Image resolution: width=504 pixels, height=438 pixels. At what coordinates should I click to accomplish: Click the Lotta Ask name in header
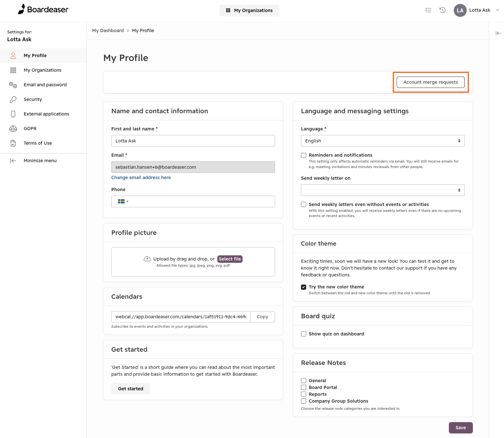[x=480, y=10]
